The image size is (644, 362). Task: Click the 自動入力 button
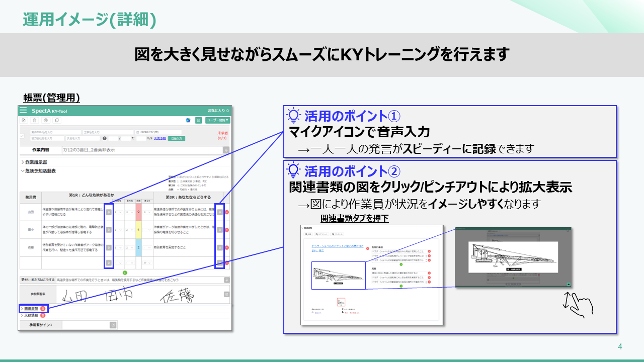pos(176,138)
